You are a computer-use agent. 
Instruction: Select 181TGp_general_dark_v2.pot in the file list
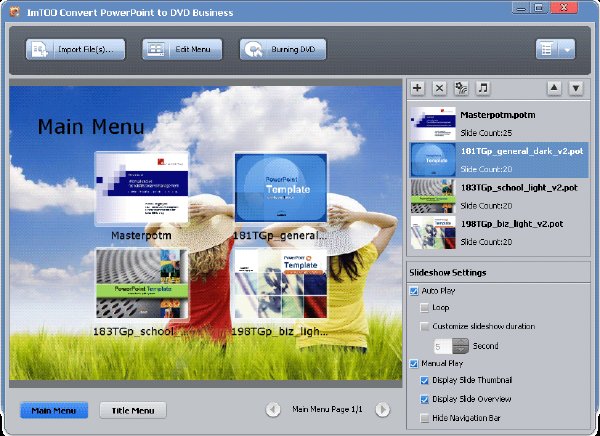(x=499, y=160)
